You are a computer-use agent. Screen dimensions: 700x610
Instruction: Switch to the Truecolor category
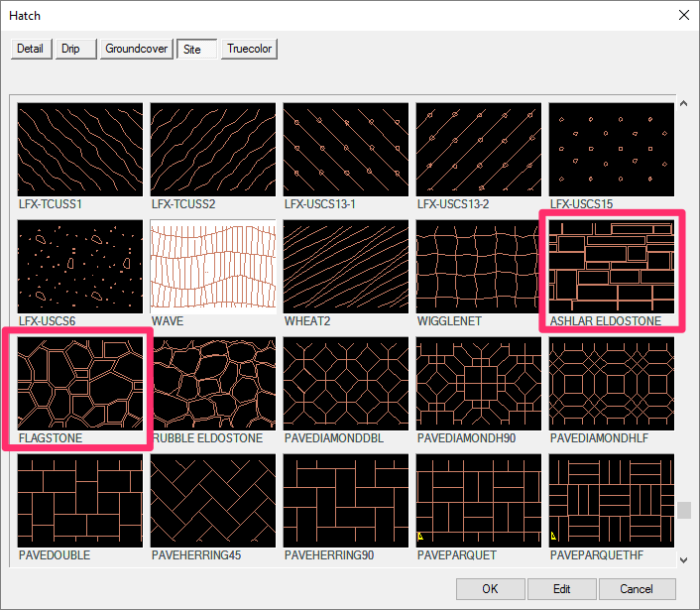click(250, 49)
